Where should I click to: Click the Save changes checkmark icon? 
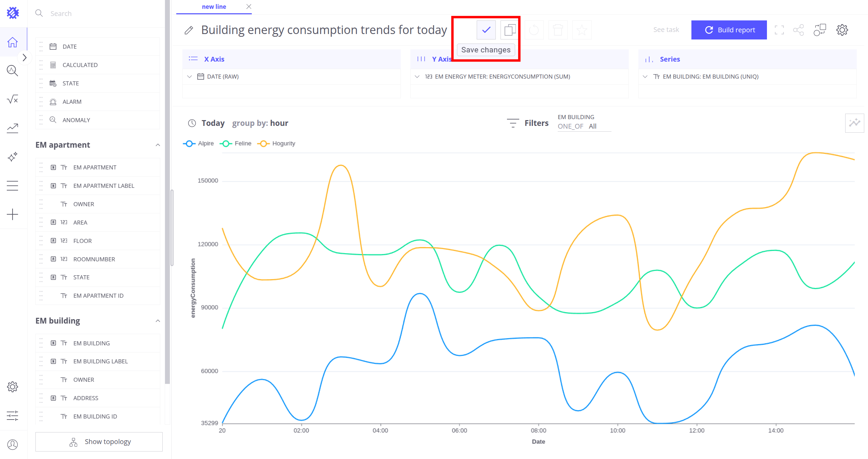pyautogui.click(x=486, y=30)
